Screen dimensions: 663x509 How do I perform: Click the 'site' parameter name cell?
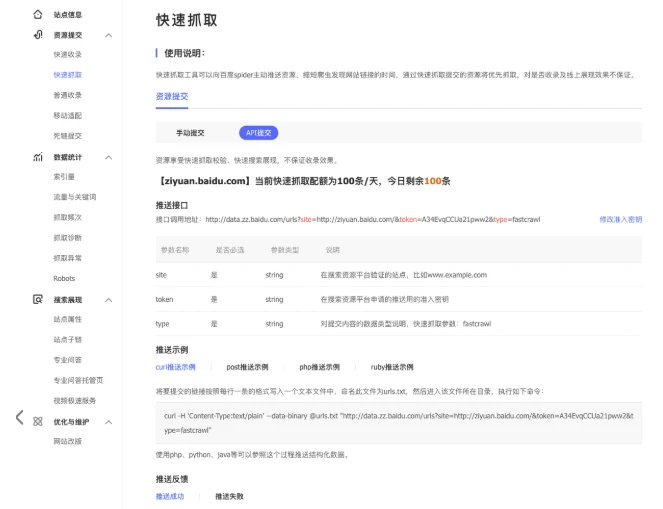click(x=161, y=275)
